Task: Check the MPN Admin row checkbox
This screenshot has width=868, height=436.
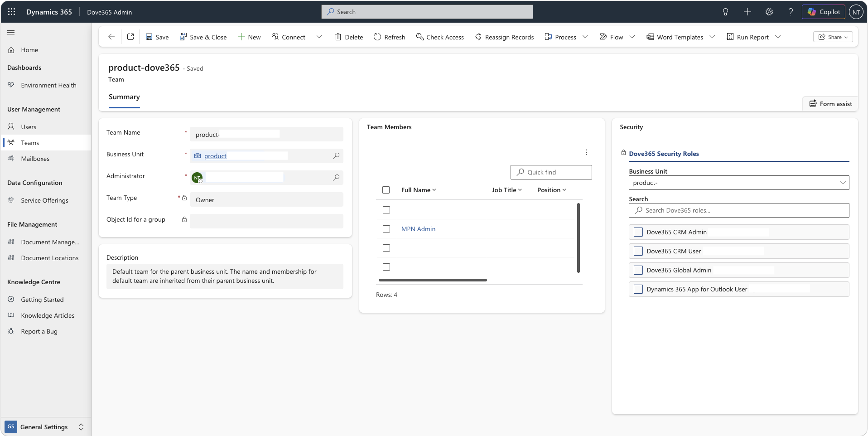Action: (x=386, y=229)
